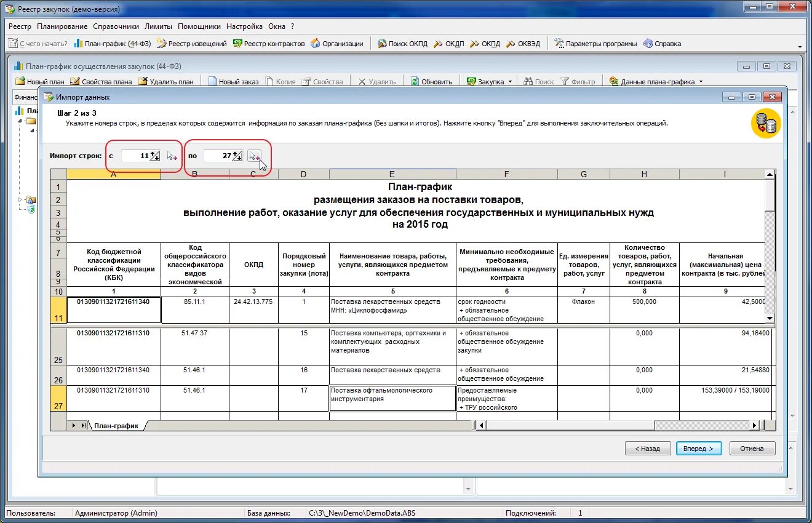Click cell 'Поставка компьютера, оргтехники'
The width and height of the screenshot is (812, 523).
[392, 346]
